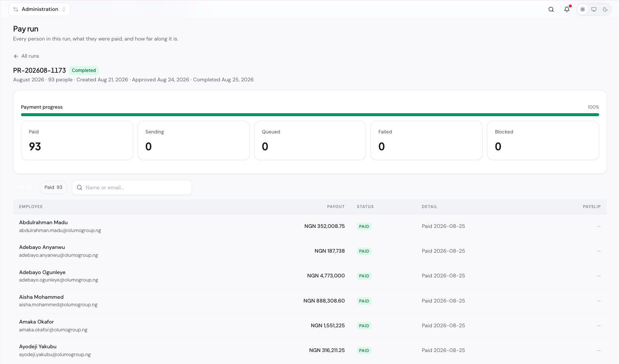The image size is (619, 364).
Task: Click PAID badge for Aisha Mohammed
Action: (x=364, y=301)
